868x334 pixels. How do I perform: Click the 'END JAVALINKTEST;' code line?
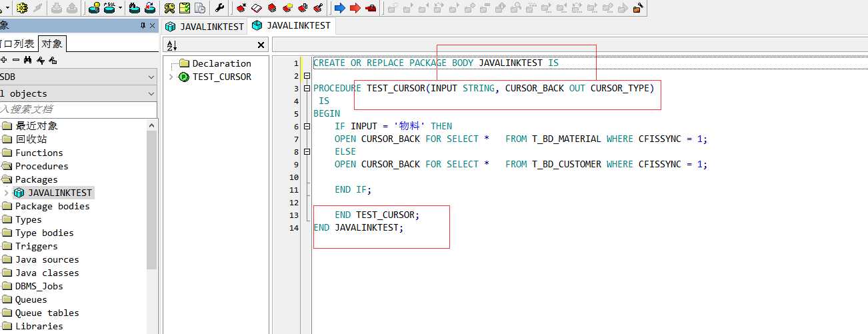359,228
